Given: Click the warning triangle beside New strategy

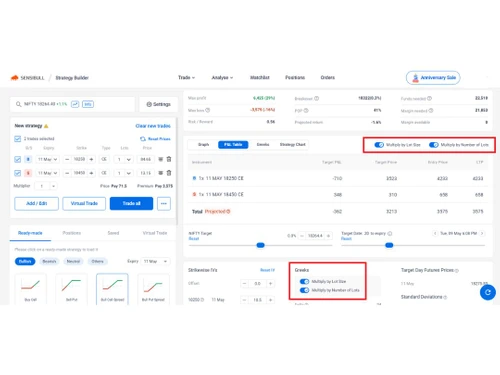Looking at the screenshot, I should click(46, 126).
